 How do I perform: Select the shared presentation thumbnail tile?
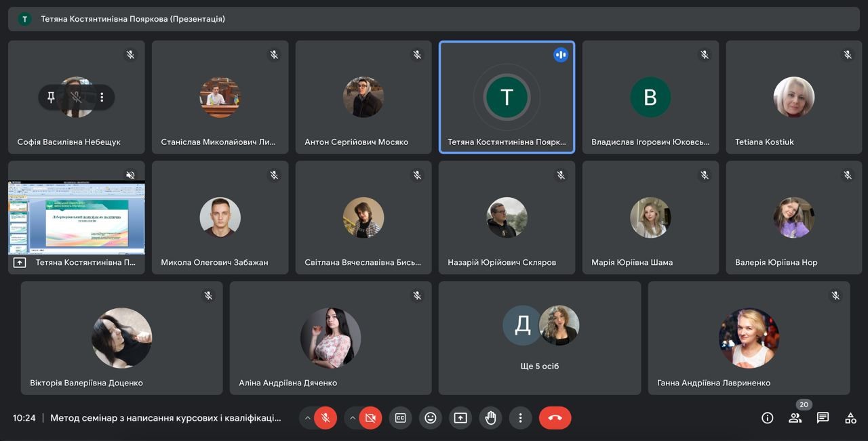(77, 217)
